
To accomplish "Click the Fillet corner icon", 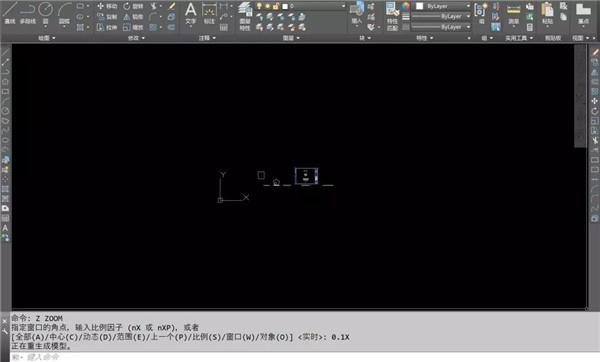I will point(154,17).
